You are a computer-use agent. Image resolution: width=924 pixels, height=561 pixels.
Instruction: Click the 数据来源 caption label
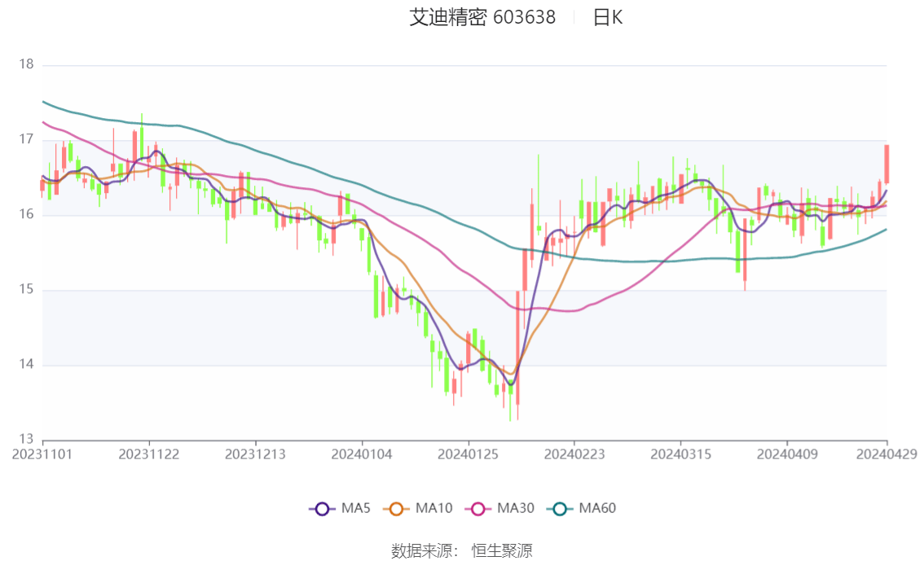(425, 551)
